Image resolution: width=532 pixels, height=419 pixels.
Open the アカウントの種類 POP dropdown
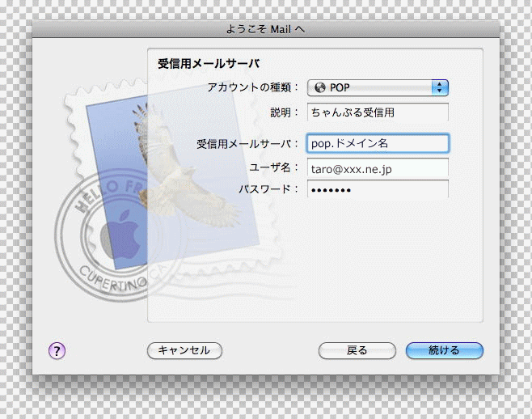[x=378, y=87]
